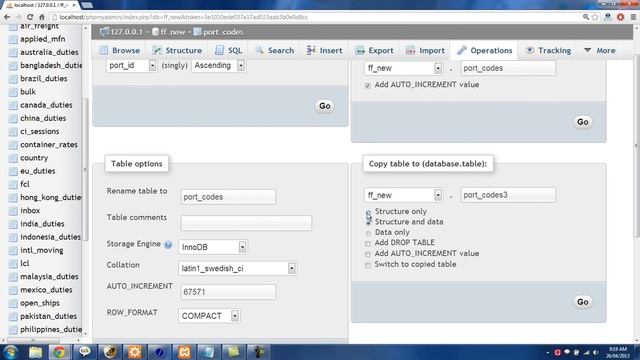Enable Add DROP TABLE checkbox
The height and width of the screenshot is (360, 640).
pyautogui.click(x=368, y=244)
